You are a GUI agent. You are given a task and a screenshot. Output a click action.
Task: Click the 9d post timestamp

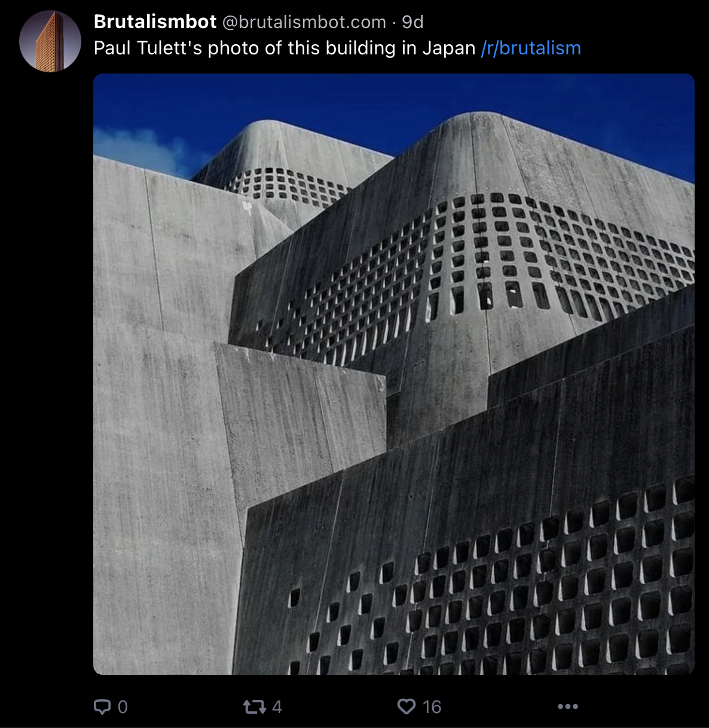pos(412,22)
